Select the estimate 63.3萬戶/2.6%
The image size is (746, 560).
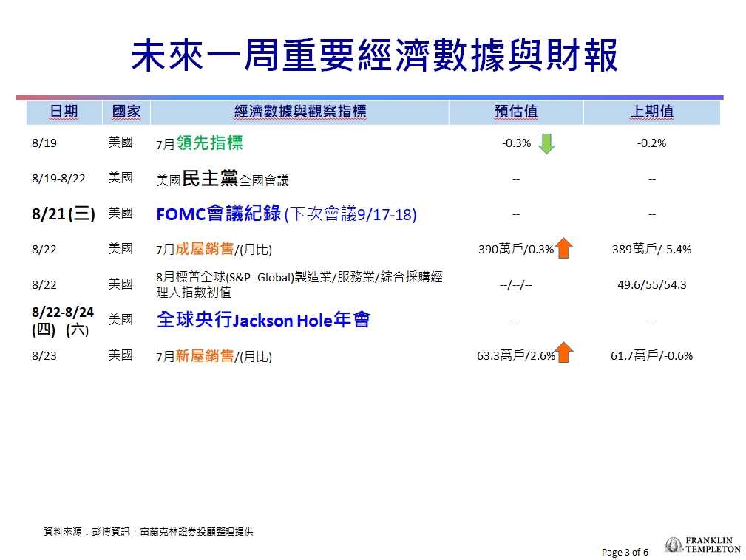(516, 355)
